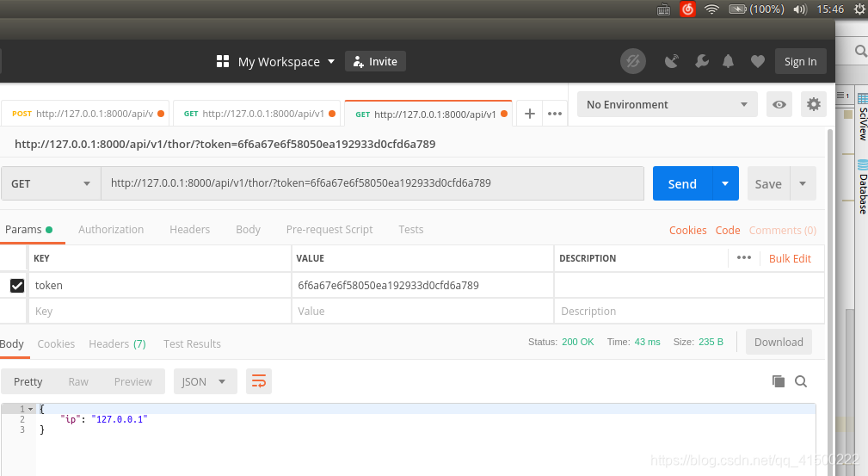
Task: Open the Bulk Edit link
Action: click(790, 258)
